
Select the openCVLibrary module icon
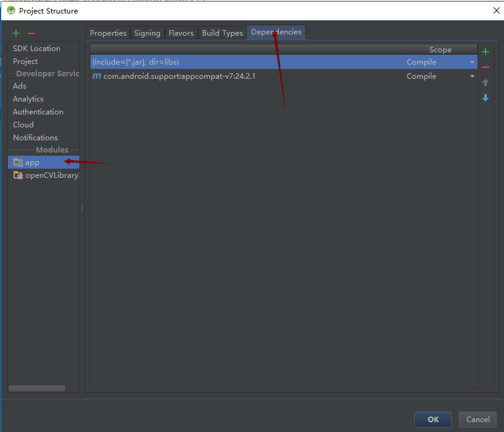point(18,175)
